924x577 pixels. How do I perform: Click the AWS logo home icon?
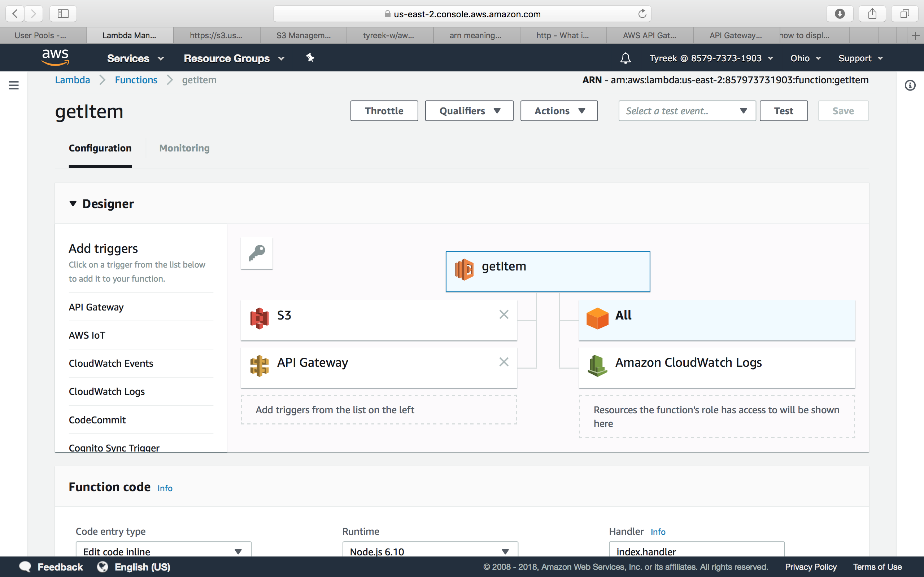point(55,57)
